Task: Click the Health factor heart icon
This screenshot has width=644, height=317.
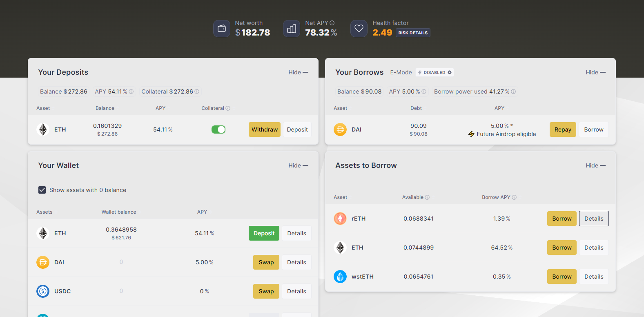Action: (359, 29)
